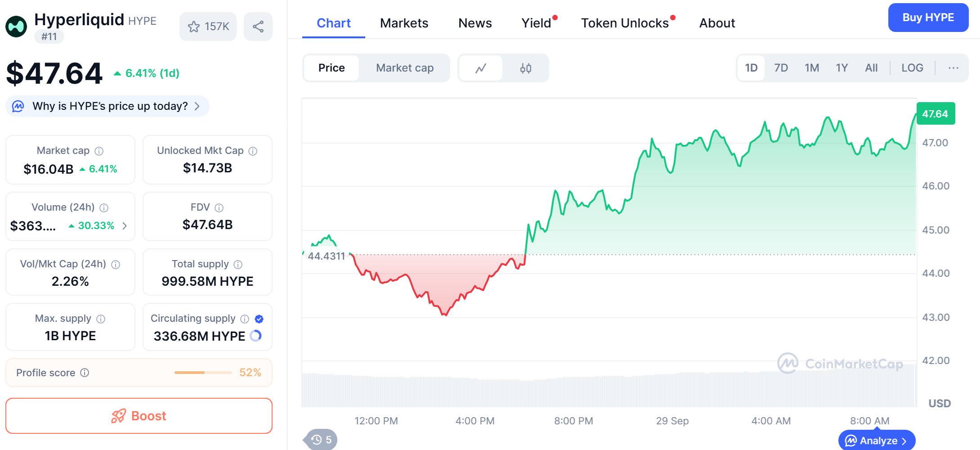Expand Volume (24h) details chevron
Viewport: 980px width, 450px height.
point(125,226)
